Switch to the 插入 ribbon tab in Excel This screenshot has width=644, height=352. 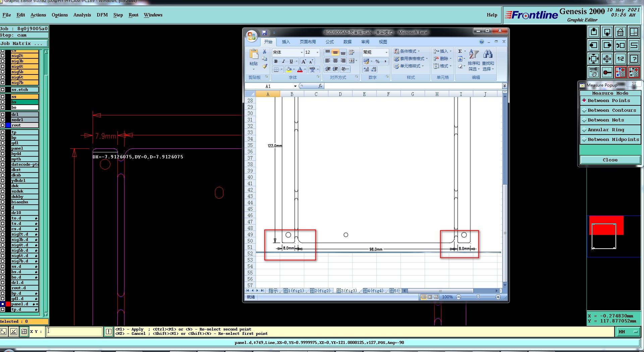(286, 42)
